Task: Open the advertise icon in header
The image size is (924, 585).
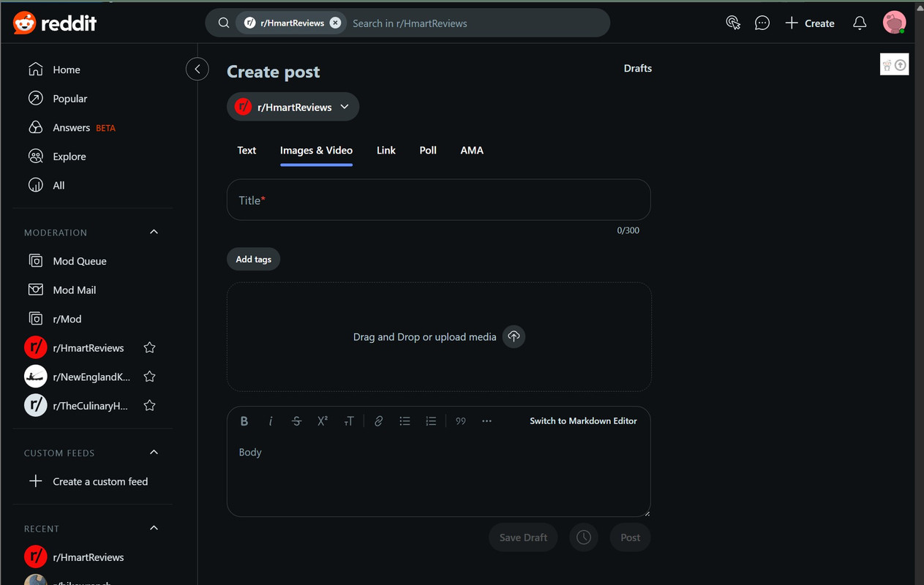Action: 733,23
